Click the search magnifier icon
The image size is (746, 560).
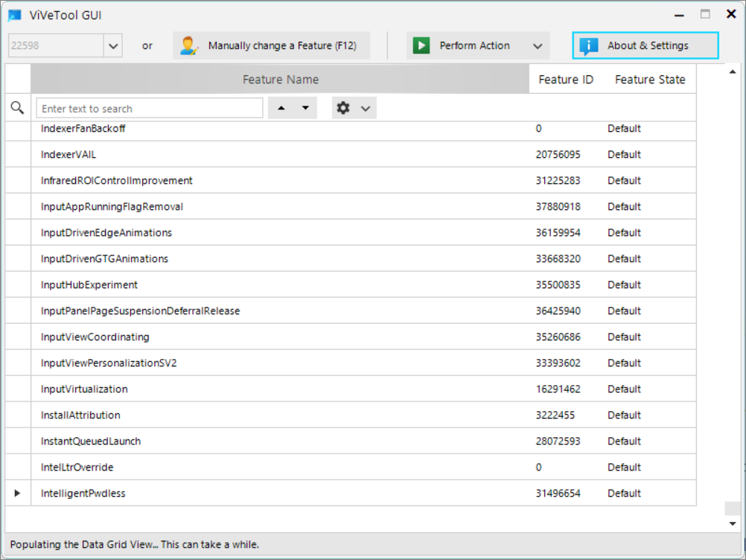[x=16, y=107]
